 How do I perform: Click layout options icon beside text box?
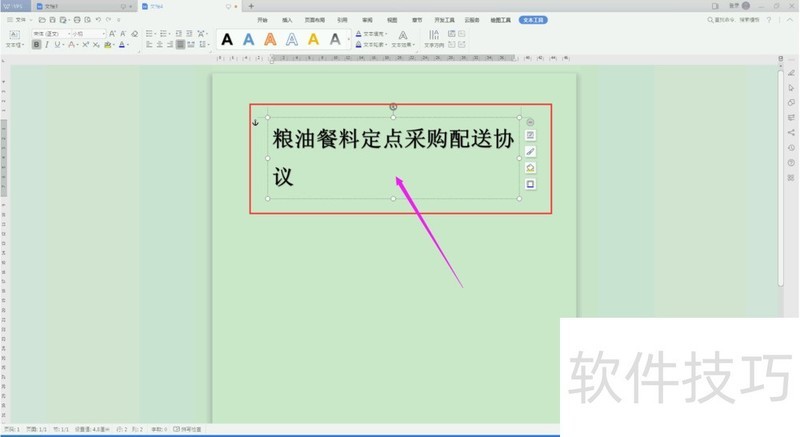click(530, 135)
